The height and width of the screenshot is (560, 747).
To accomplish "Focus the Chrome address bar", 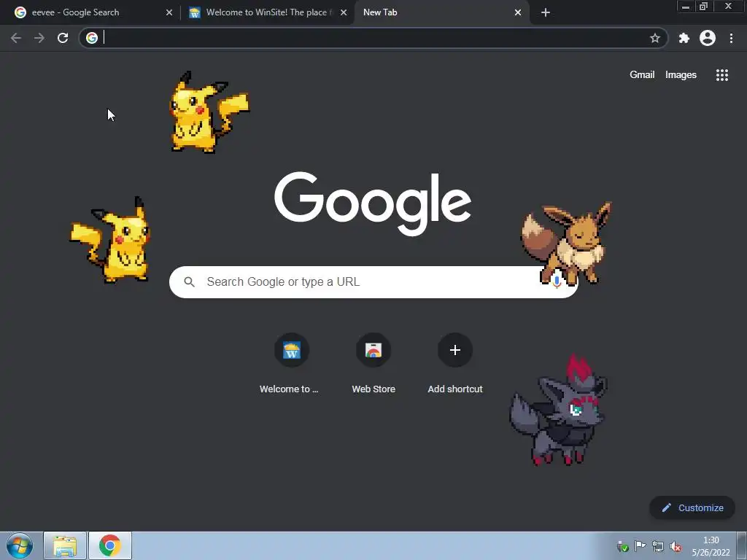I will [x=374, y=38].
